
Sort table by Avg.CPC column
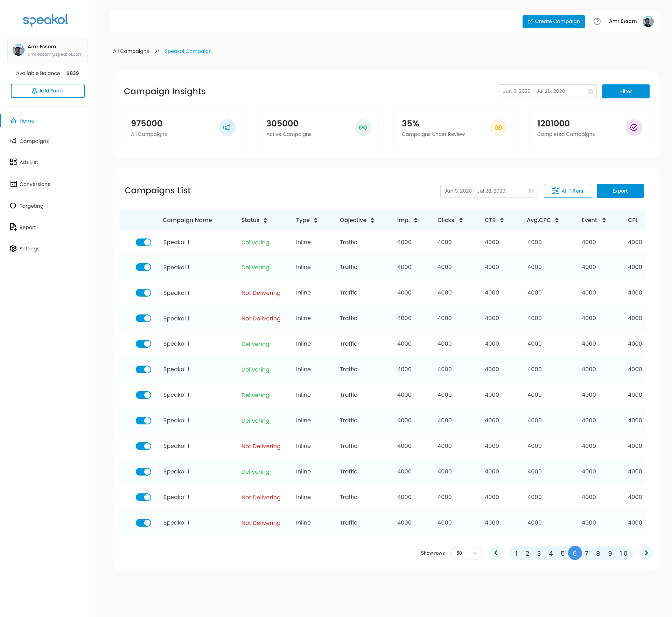pos(557,220)
